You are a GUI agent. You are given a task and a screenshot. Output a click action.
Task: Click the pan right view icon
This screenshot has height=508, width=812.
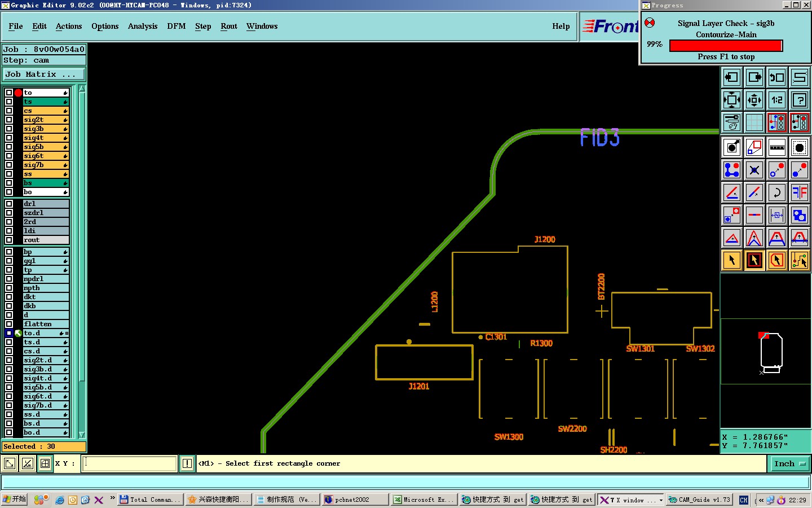pyautogui.click(x=754, y=77)
